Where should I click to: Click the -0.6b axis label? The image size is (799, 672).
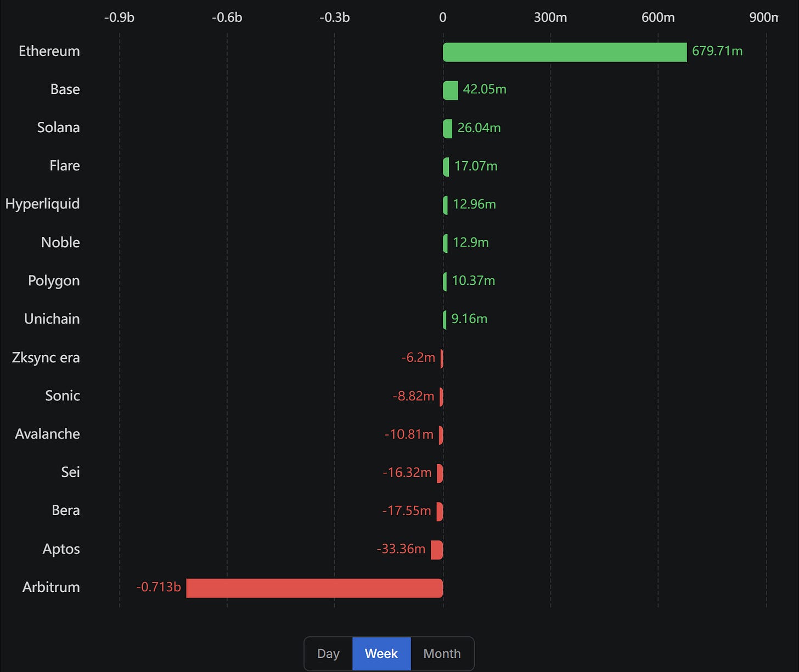[227, 18]
